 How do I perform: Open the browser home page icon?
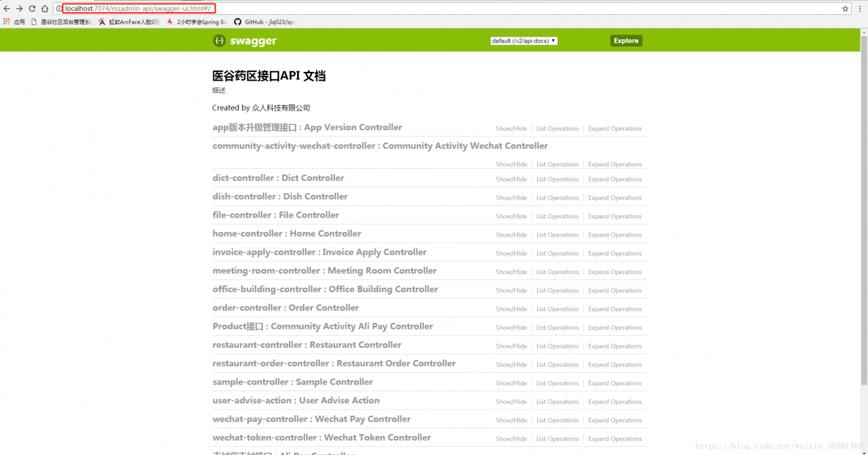(45, 9)
